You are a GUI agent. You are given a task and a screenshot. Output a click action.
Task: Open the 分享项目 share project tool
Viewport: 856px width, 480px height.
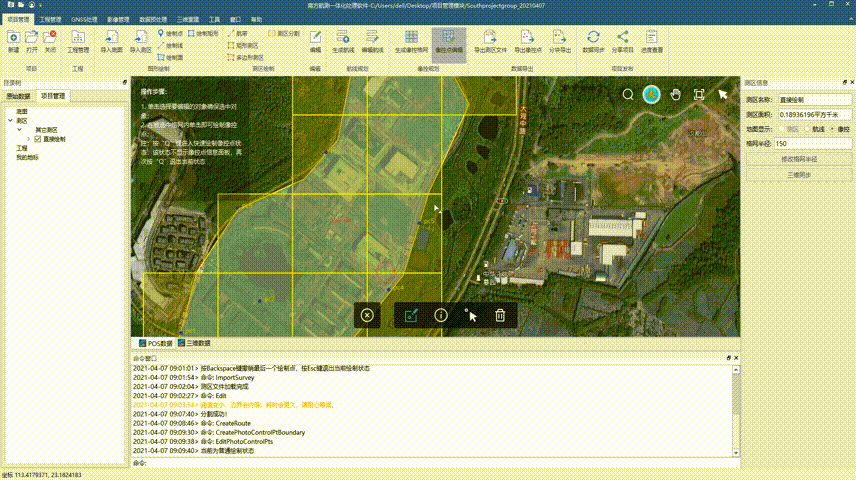pyautogui.click(x=622, y=38)
